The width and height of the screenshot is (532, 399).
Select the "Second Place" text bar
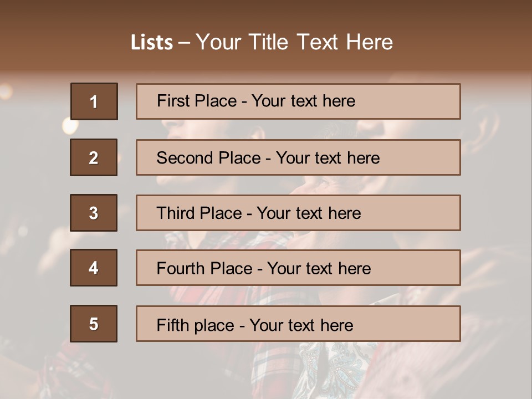pyautogui.click(x=298, y=157)
